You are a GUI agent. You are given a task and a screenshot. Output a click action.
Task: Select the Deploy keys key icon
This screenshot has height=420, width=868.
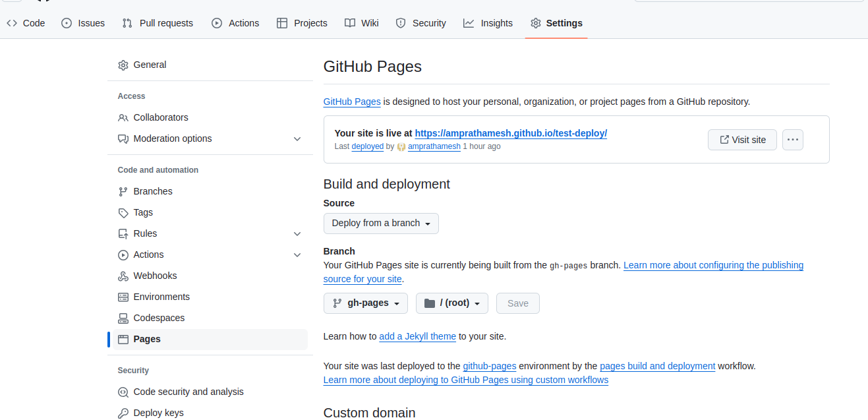coord(123,413)
